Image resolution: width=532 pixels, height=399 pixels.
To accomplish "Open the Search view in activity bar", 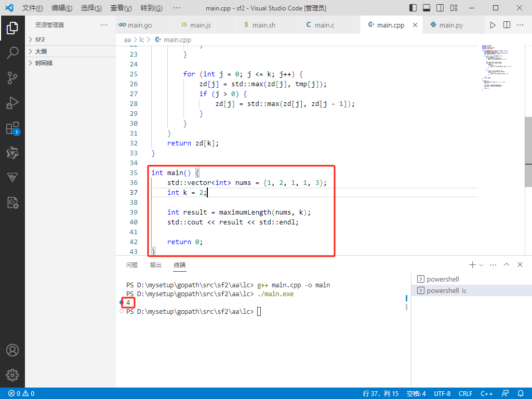I will click(12, 53).
